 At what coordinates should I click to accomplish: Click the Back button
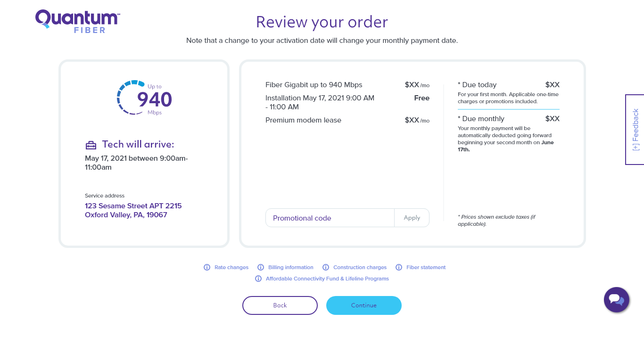[280, 305]
